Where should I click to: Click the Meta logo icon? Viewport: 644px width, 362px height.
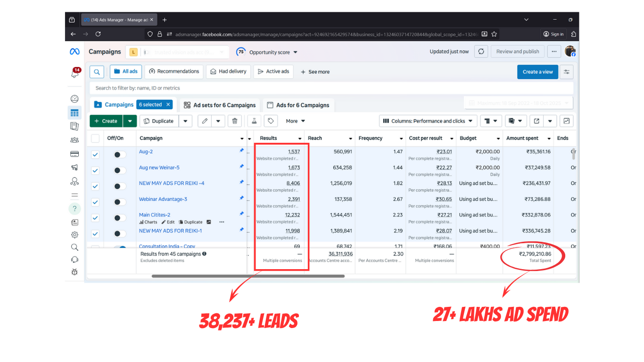tap(74, 52)
